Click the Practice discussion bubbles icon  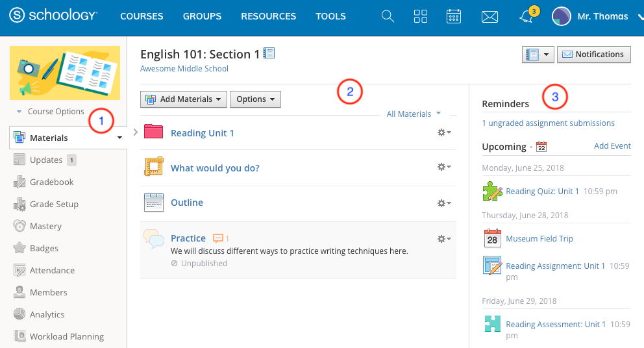coord(154,239)
